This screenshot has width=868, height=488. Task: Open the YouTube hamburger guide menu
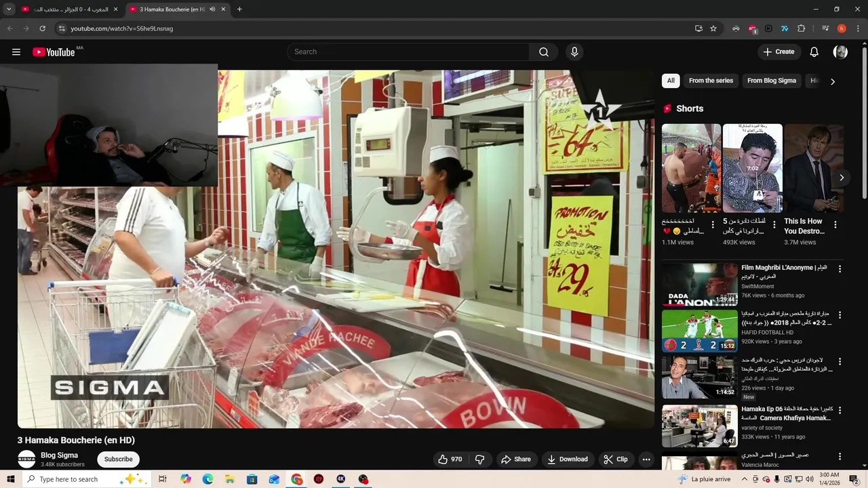point(16,52)
